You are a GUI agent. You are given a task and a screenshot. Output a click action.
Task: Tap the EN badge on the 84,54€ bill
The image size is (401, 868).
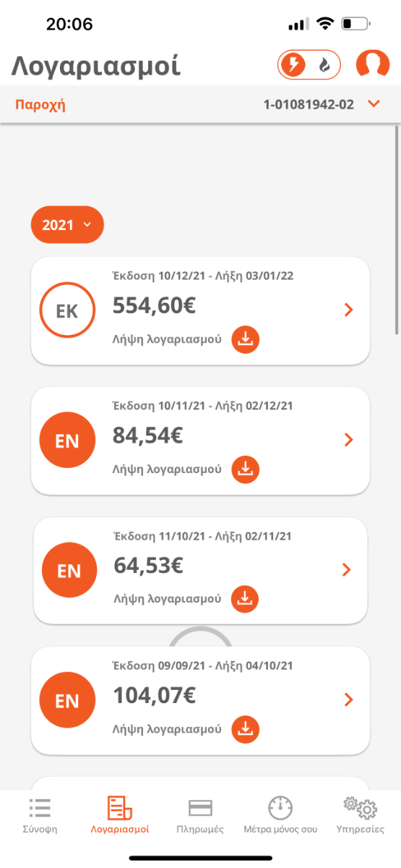[67, 441]
